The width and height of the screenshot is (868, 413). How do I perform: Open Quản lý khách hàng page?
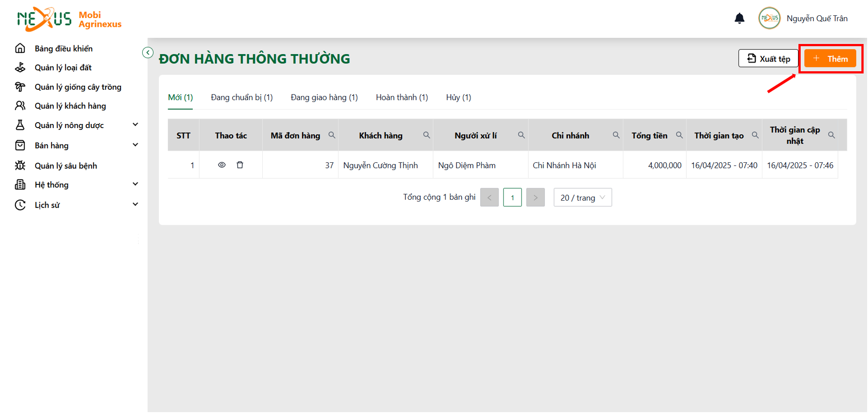click(70, 106)
